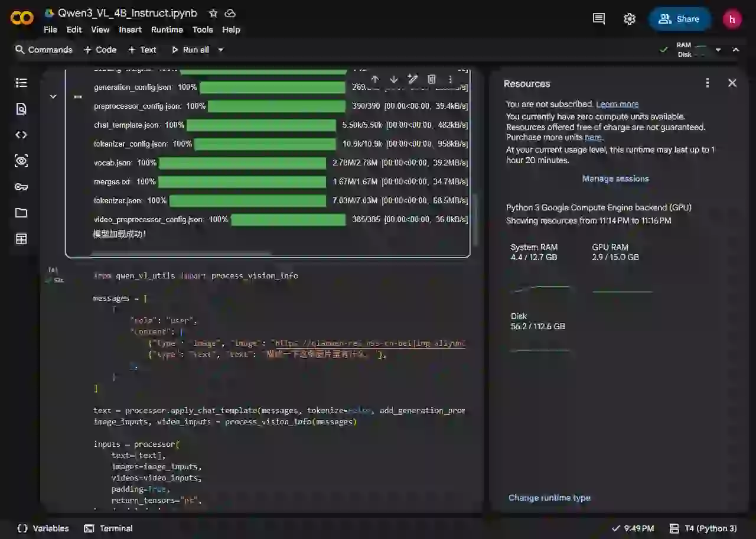Viewport: 756px width, 539px height.
Task: Star the notebook with the star icon
Action: [213, 13]
